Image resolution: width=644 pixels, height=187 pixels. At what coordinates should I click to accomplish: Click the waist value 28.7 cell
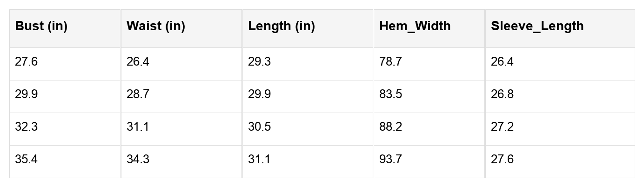(138, 94)
